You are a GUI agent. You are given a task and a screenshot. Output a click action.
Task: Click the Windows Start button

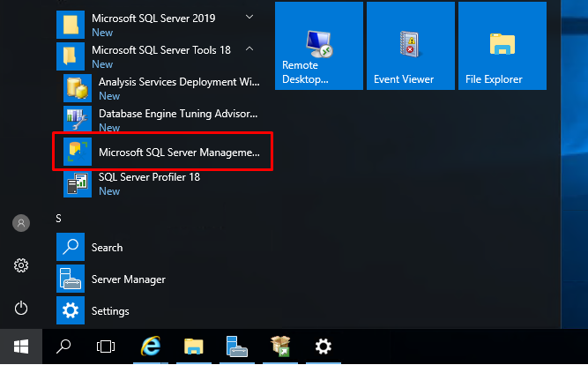coord(21,346)
